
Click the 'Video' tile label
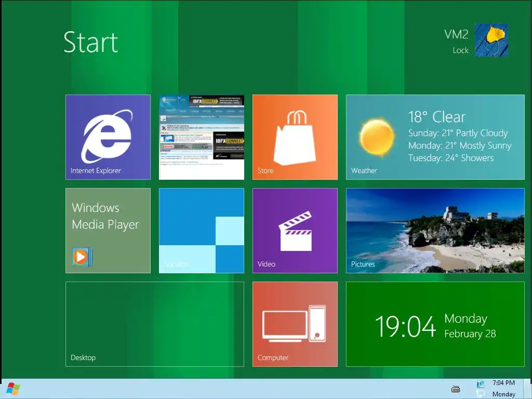coord(267,264)
